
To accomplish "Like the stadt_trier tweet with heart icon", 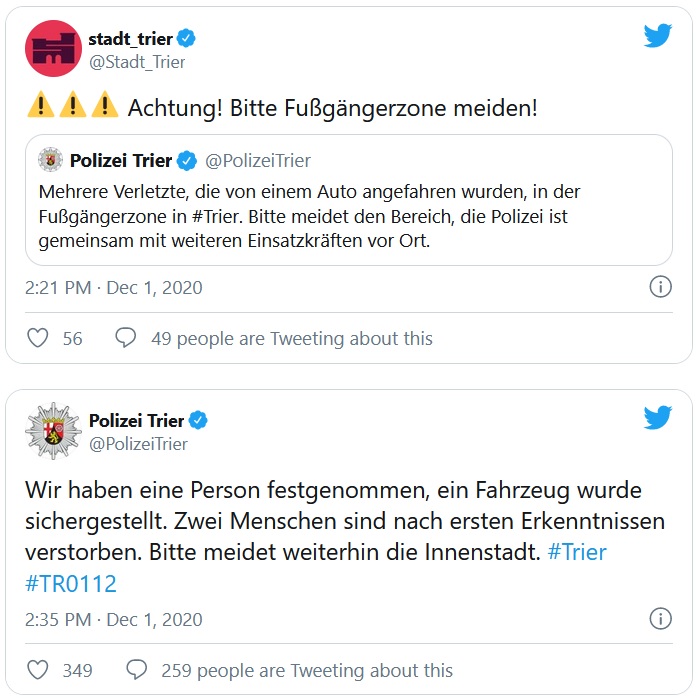I will click(x=38, y=338).
